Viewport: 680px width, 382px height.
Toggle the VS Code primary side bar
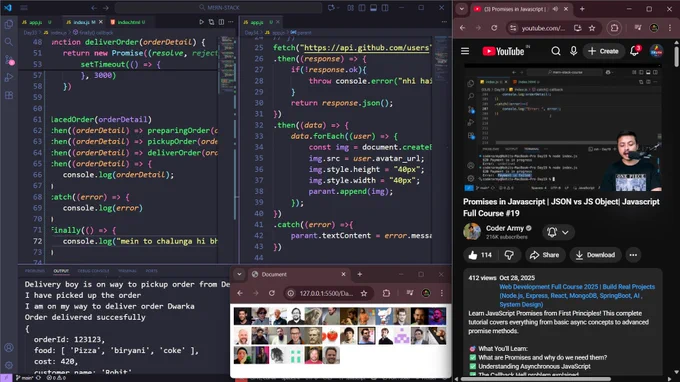click(362, 8)
